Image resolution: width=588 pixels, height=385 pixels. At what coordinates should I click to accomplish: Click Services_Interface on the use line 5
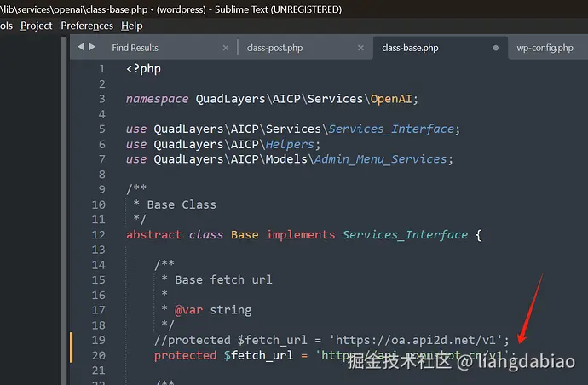391,129
